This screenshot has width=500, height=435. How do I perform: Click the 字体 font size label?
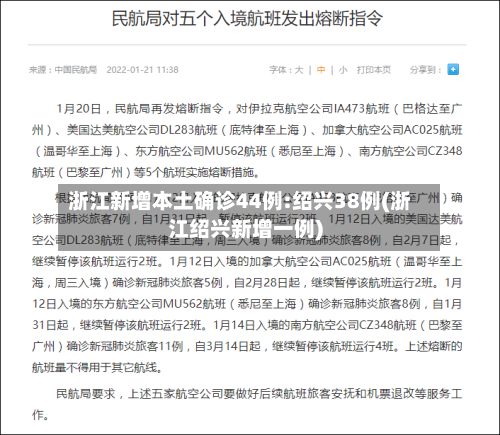tap(280, 70)
